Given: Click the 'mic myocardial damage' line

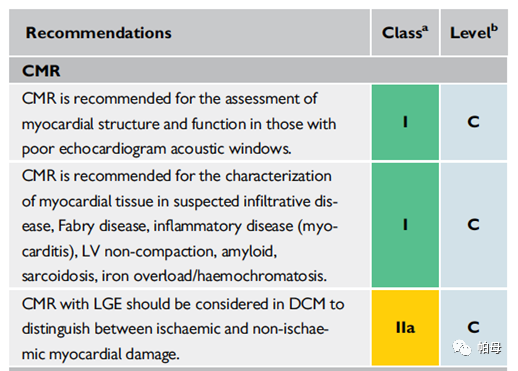Looking at the screenshot, I should click(101, 354).
